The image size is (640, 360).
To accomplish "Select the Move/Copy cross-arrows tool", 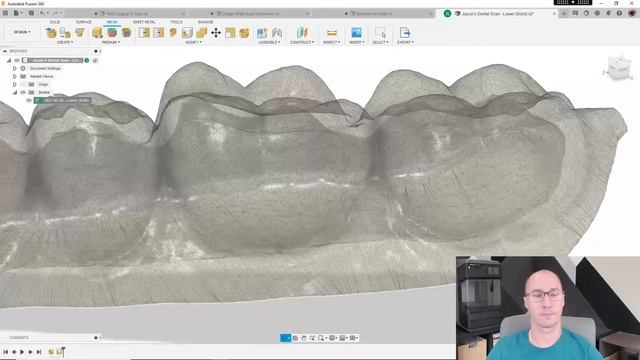I will (216, 33).
